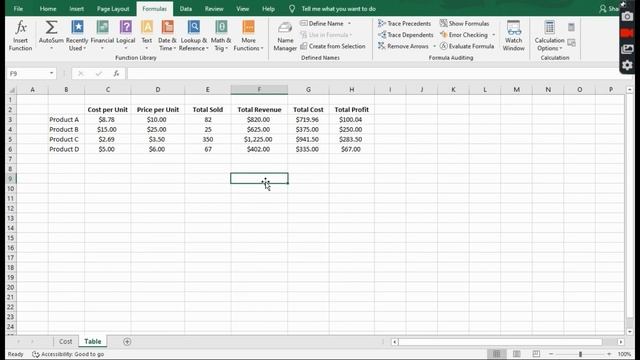Click formula bar fx button
The image size is (640, 360).
pyautogui.click(x=116, y=73)
